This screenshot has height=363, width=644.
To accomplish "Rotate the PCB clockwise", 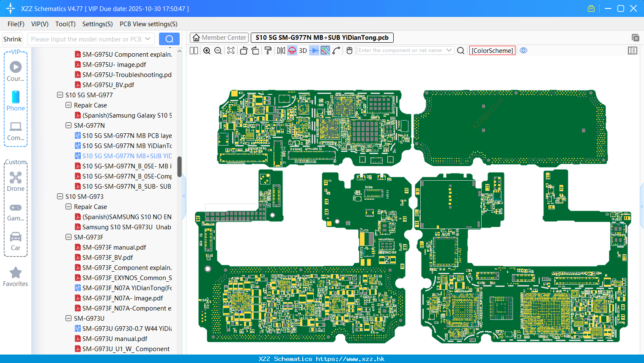I will pyautogui.click(x=255, y=50).
